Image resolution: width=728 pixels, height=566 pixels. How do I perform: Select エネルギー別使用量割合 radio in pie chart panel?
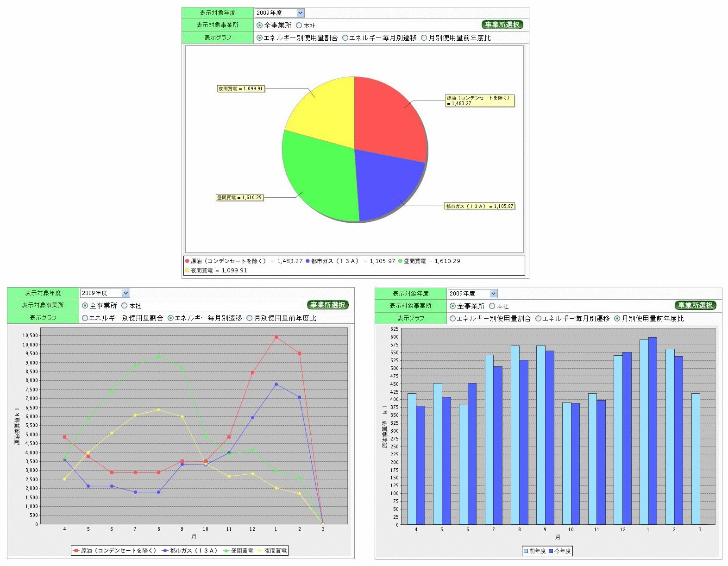coord(260,38)
